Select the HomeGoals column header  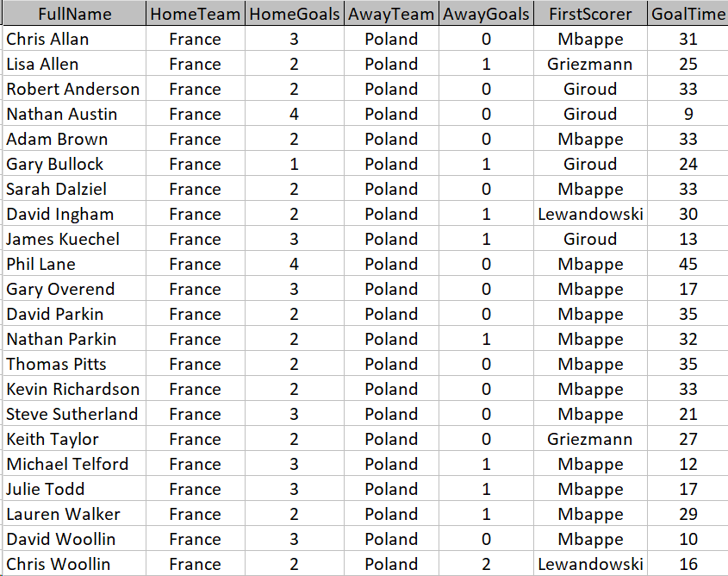click(x=295, y=14)
